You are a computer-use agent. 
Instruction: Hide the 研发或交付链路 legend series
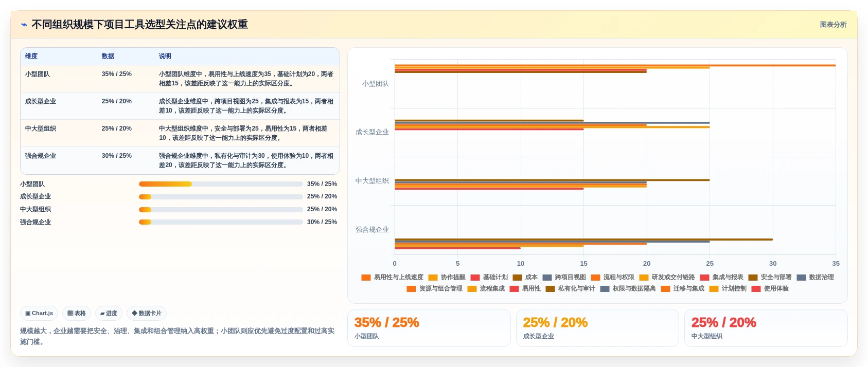tap(667, 277)
